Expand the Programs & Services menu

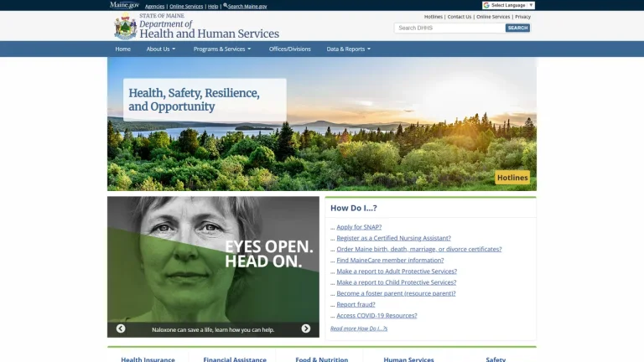pos(221,49)
